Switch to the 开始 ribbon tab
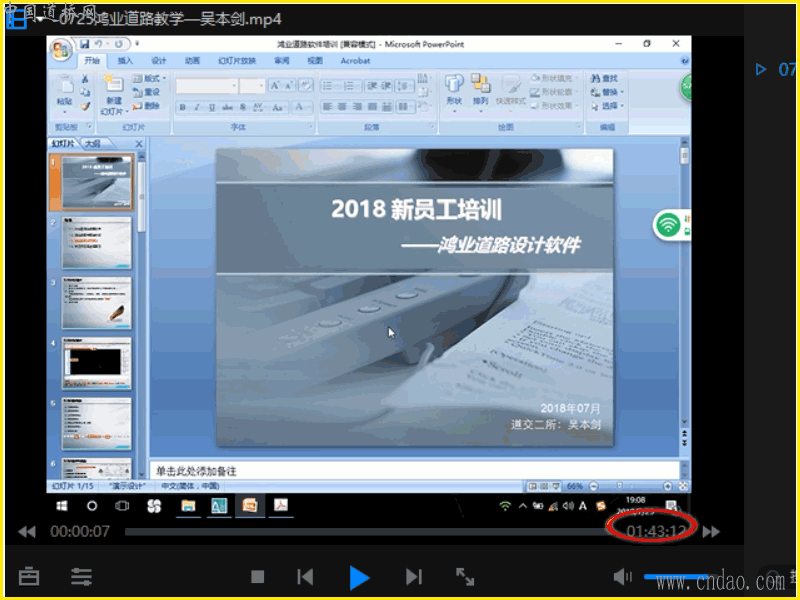The height and width of the screenshot is (600, 800). tap(92, 61)
